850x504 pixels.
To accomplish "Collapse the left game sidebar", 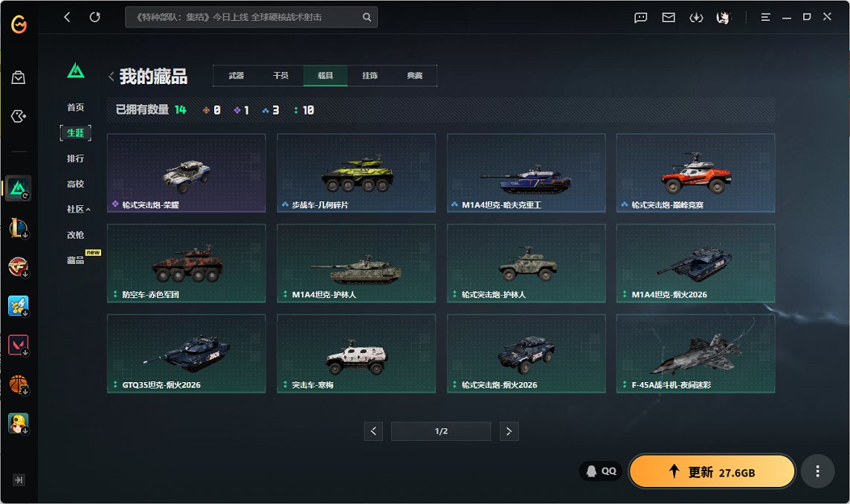I will pyautogui.click(x=19, y=480).
